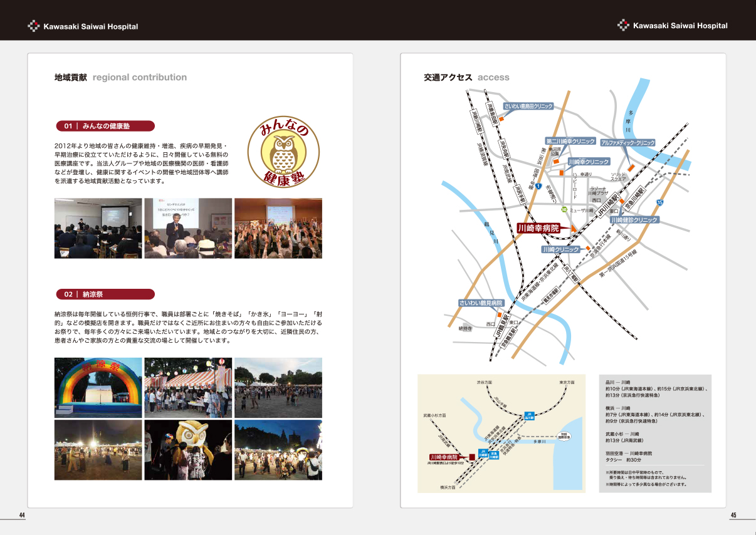756x535 pixels.
Task: Click the アルファメディック・クリニック map label
Action: coord(627,143)
